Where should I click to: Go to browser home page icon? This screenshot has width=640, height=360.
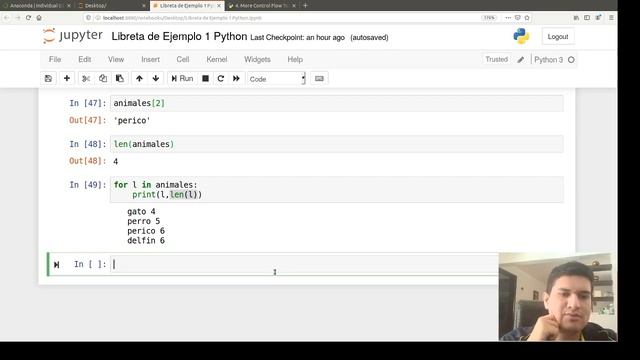[x=39, y=18]
